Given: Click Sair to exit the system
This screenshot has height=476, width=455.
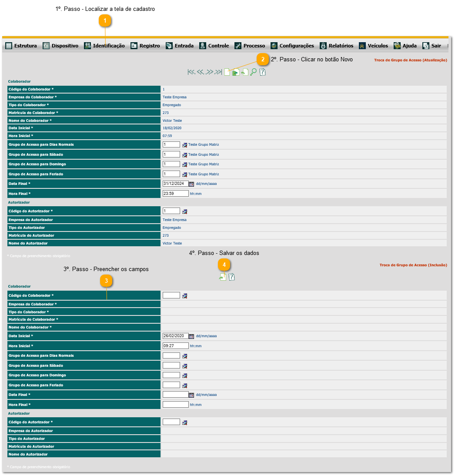Looking at the screenshot, I should tap(431, 46).
